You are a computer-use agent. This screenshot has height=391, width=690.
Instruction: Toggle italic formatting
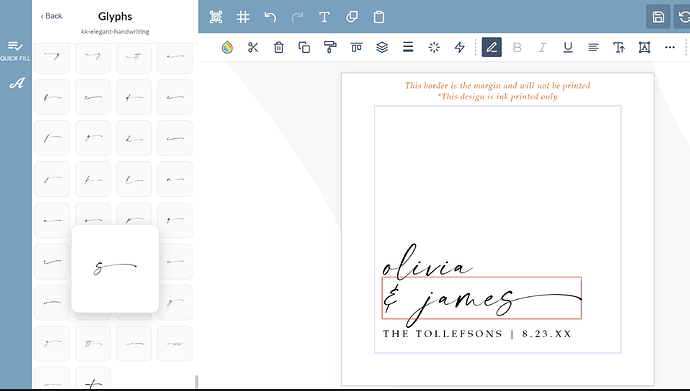click(x=543, y=47)
